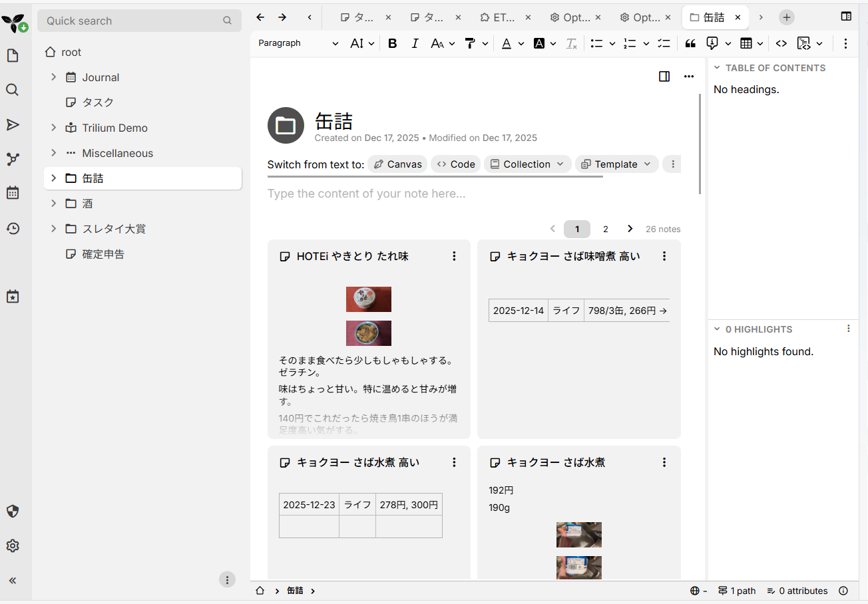The height and width of the screenshot is (604, 868).
Task: Select the 確定申告 note in tree
Action: [103, 254]
